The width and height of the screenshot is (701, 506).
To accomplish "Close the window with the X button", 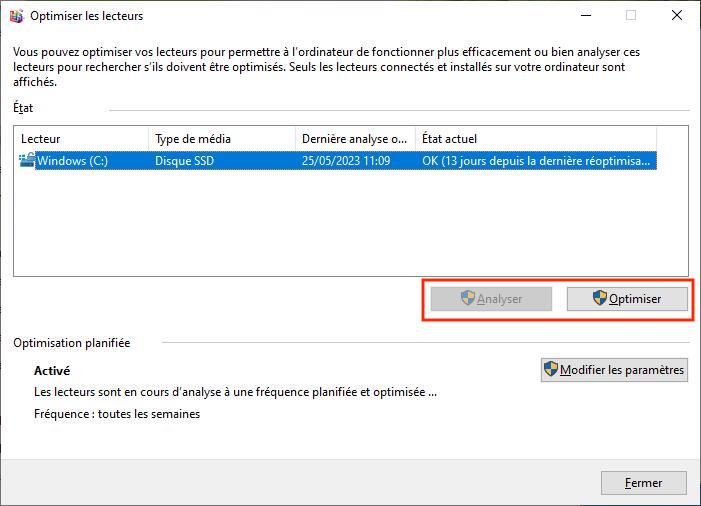I will point(677,16).
